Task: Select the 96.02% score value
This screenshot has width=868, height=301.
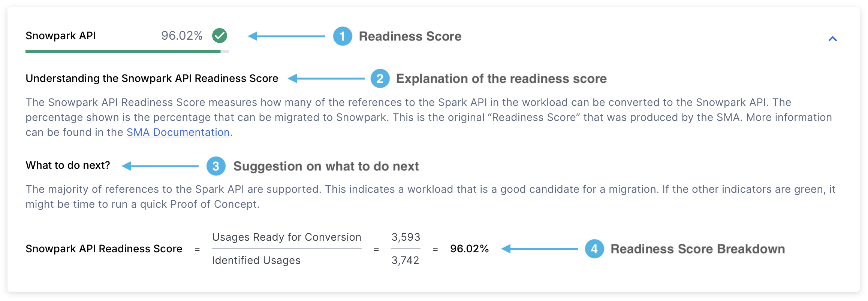Action: click(x=182, y=36)
